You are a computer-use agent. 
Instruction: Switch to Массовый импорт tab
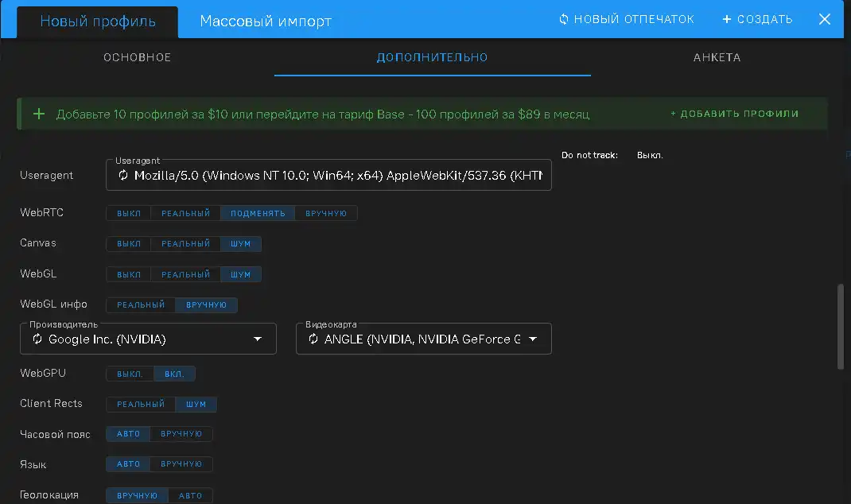pos(266,21)
